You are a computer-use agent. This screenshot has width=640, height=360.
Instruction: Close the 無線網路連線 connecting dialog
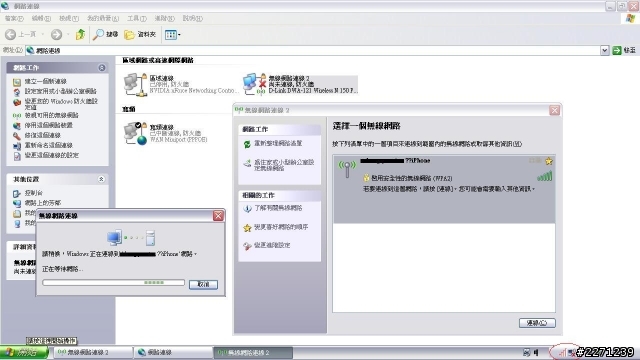click(x=218, y=216)
